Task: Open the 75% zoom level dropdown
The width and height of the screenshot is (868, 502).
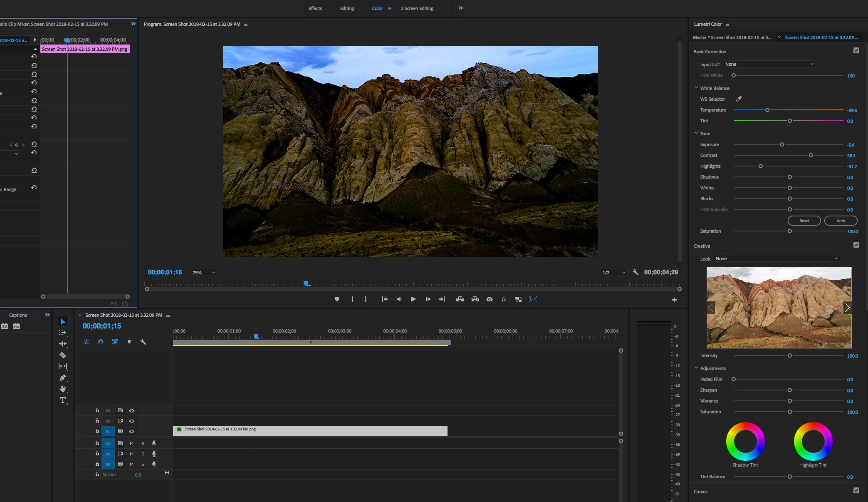Action: [203, 273]
